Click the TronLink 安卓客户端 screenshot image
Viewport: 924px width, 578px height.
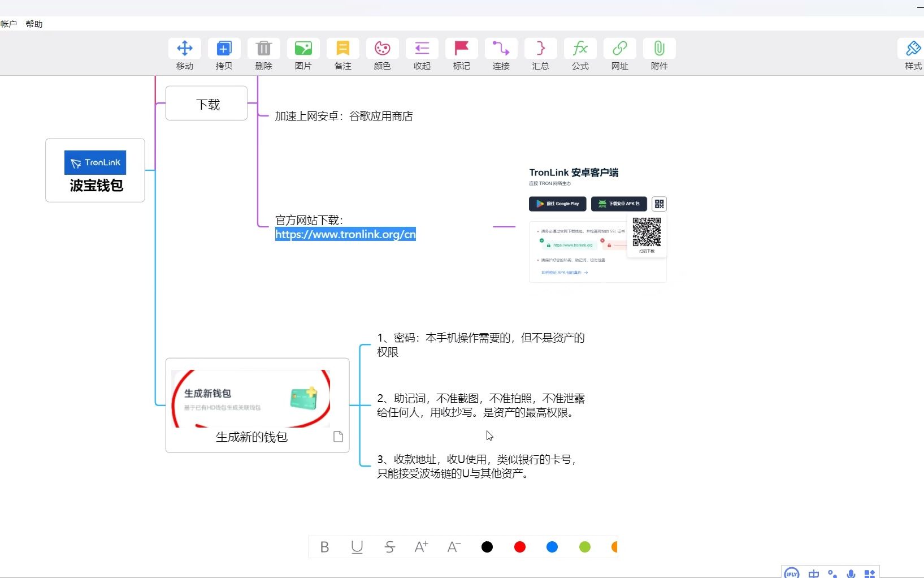pyautogui.click(x=597, y=224)
